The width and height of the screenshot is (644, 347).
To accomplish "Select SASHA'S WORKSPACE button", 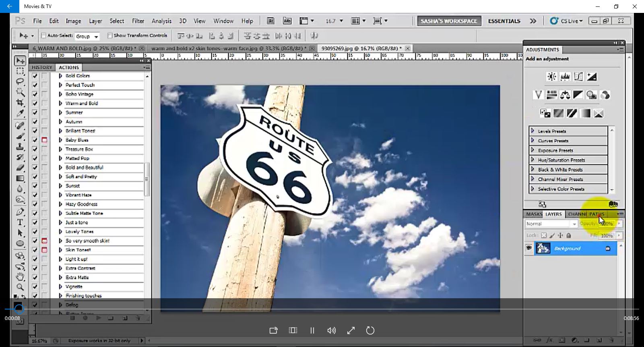I will (x=449, y=21).
